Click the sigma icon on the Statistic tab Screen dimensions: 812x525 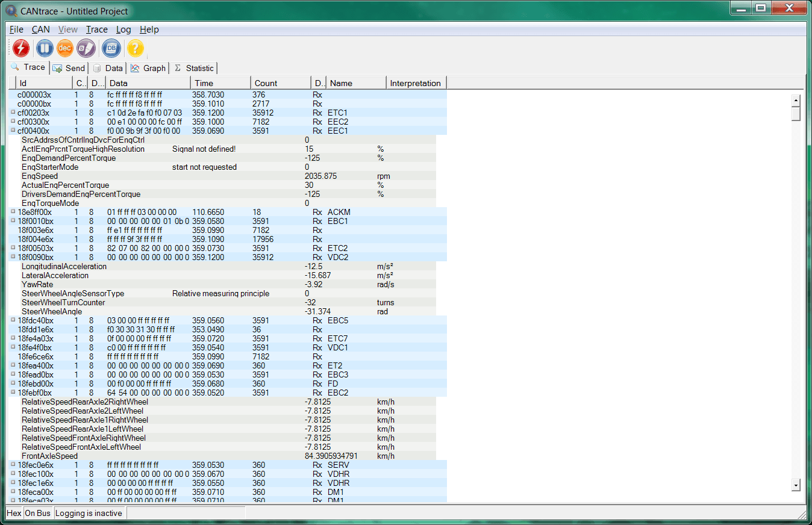181,68
